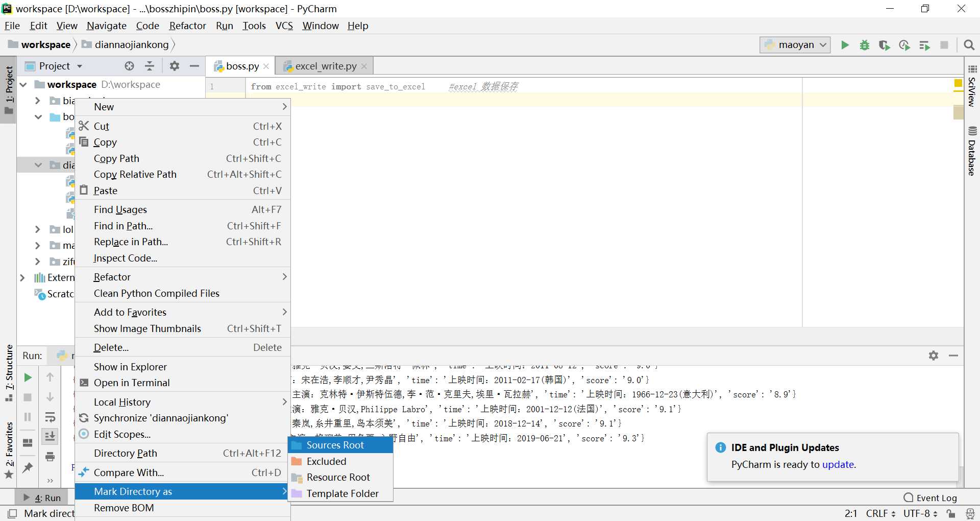Run maoyan with coverage
This screenshot has width=980, height=521.
(885, 45)
